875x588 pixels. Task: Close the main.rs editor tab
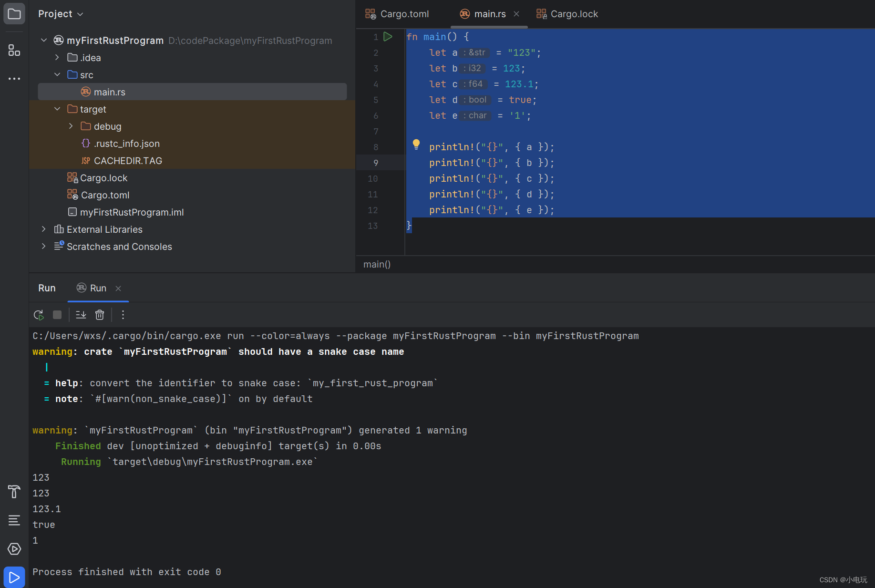point(516,14)
